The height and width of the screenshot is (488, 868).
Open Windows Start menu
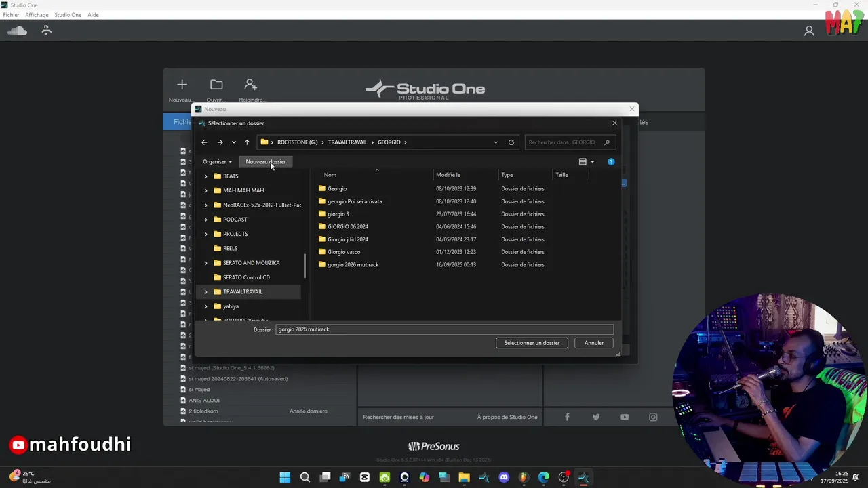[x=285, y=477]
